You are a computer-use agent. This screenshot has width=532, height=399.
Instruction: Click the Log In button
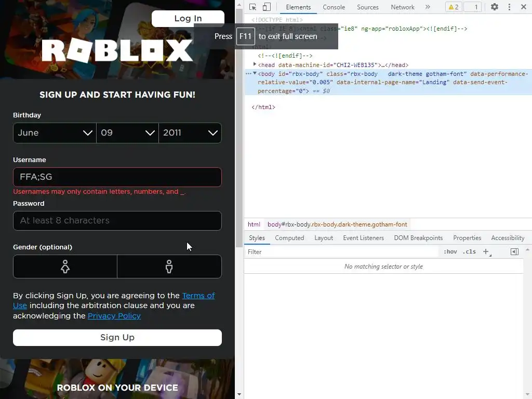coord(188,19)
